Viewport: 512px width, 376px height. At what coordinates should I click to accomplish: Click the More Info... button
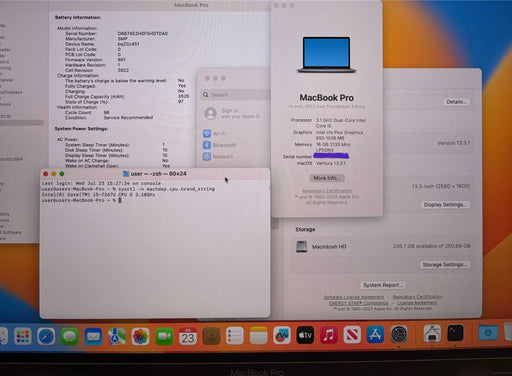(x=327, y=178)
